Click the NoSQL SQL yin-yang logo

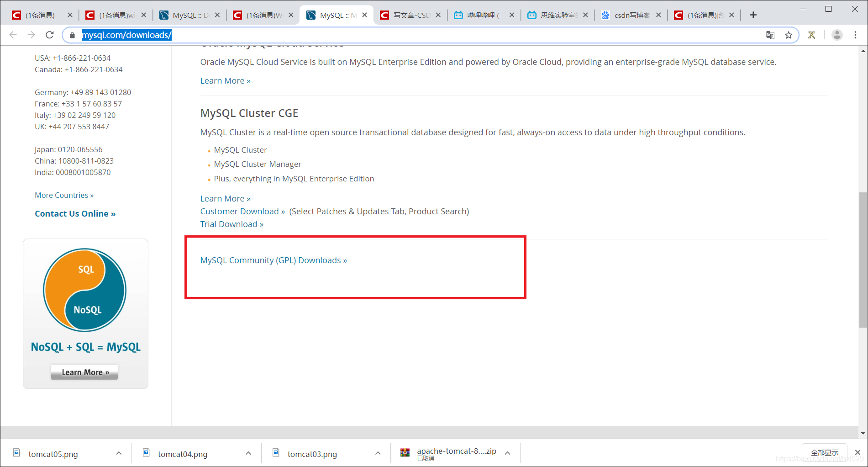[84, 290]
